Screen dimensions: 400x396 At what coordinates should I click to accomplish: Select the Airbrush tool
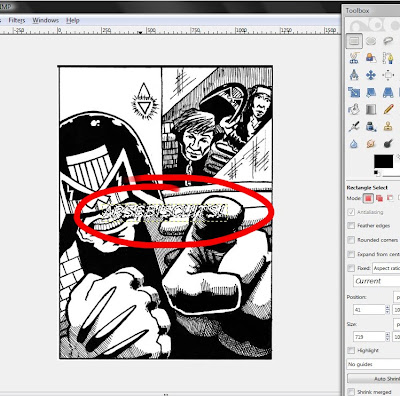tap(354, 126)
